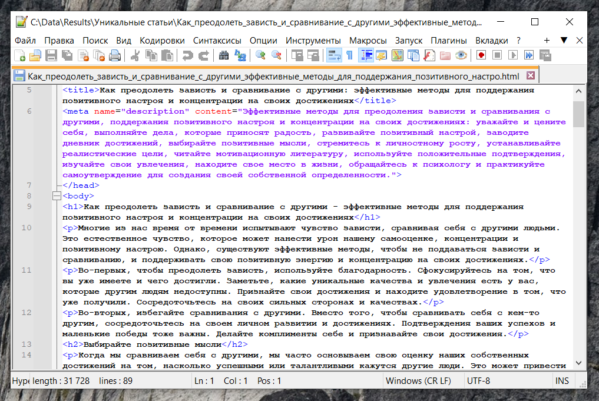Click the Save All toolbar icon
The width and height of the screenshot is (599, 401).
pyautogui.click(x=67, y=56)
